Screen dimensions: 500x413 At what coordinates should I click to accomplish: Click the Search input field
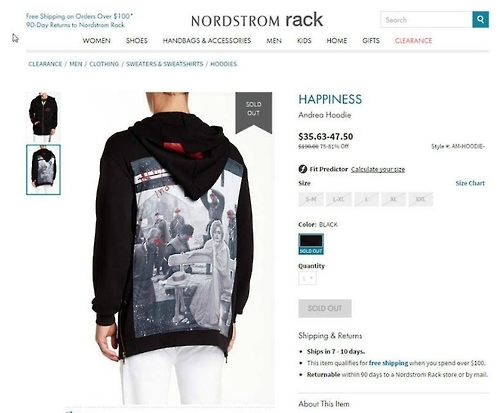pos(426,20)
